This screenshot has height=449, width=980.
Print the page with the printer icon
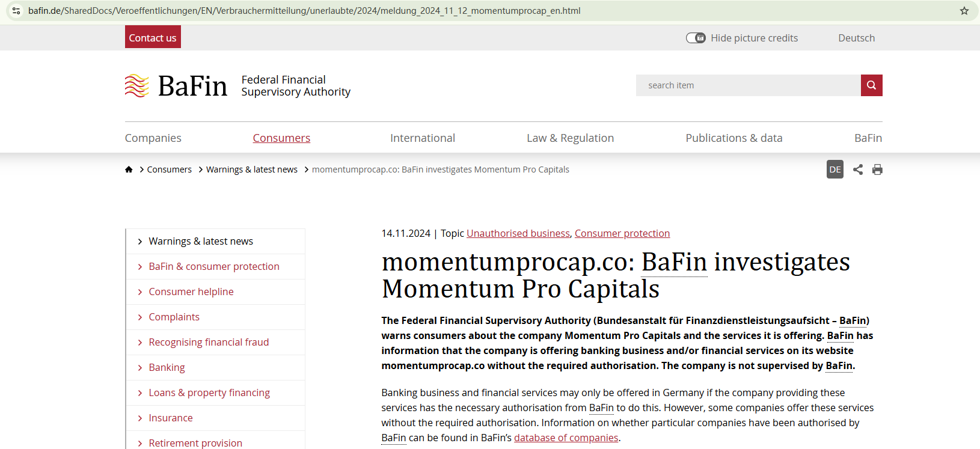[x=878, y=170]
